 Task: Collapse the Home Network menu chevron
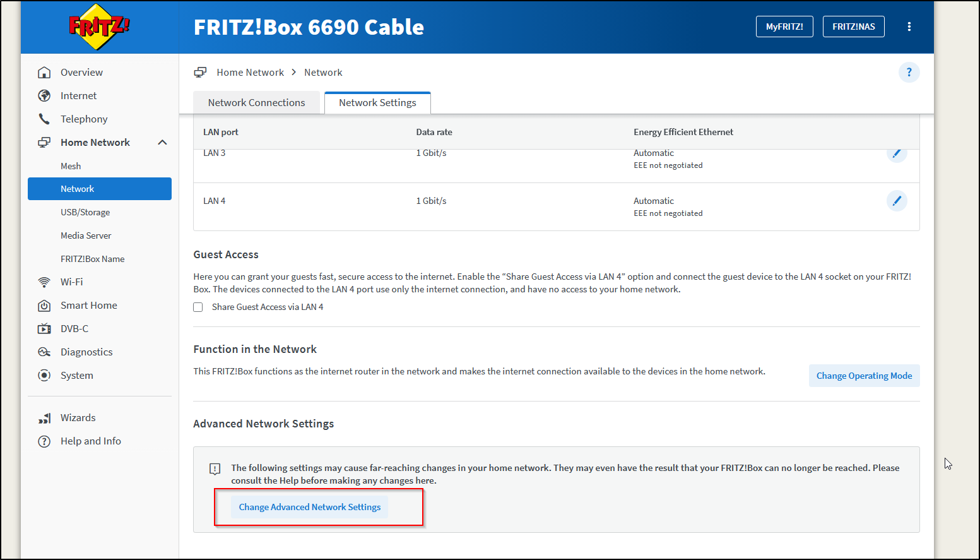pos(162,143)
